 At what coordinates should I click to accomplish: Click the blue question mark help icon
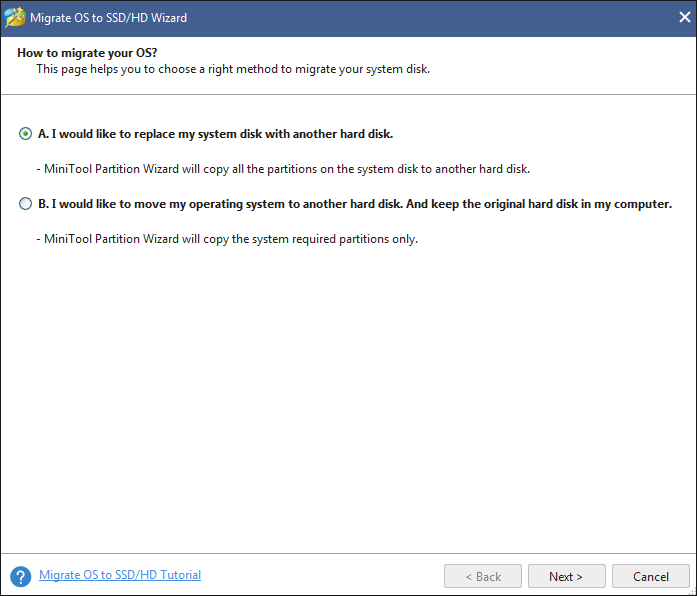20,576
